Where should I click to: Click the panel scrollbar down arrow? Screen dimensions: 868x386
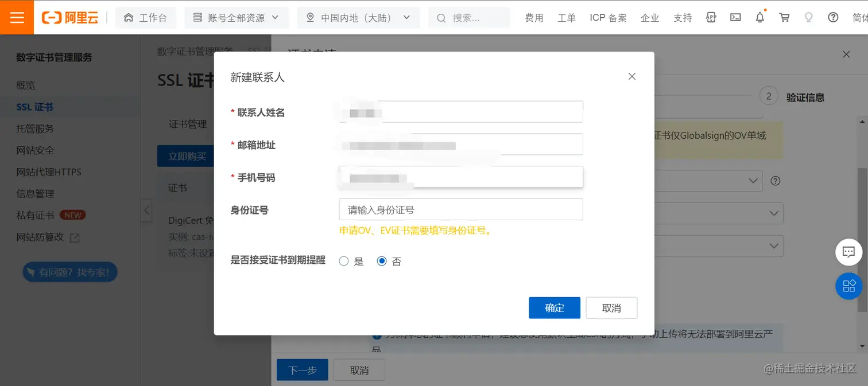point(862,346)
